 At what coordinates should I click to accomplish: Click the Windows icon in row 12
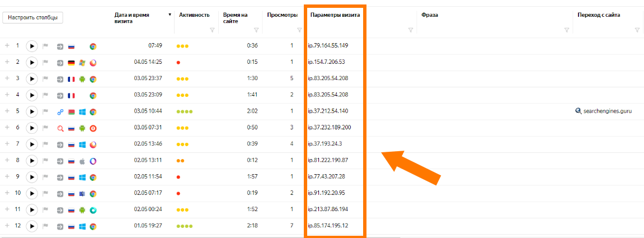(x=82, y=226)
